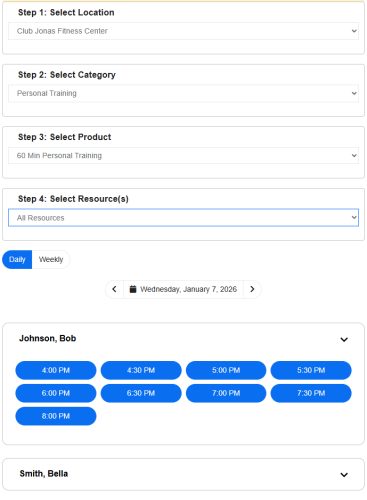Go to next day arrow
The width and height of the screenshot is (367, 500).
click(252, 289)
